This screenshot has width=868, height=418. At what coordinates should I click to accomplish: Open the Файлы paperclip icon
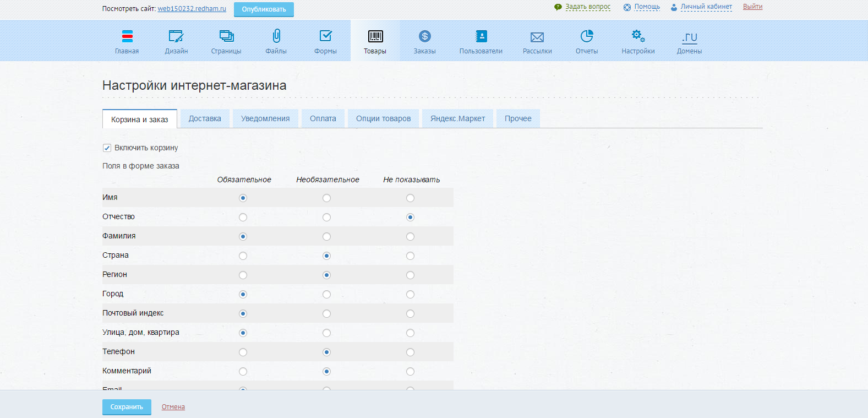pos(276,36)
